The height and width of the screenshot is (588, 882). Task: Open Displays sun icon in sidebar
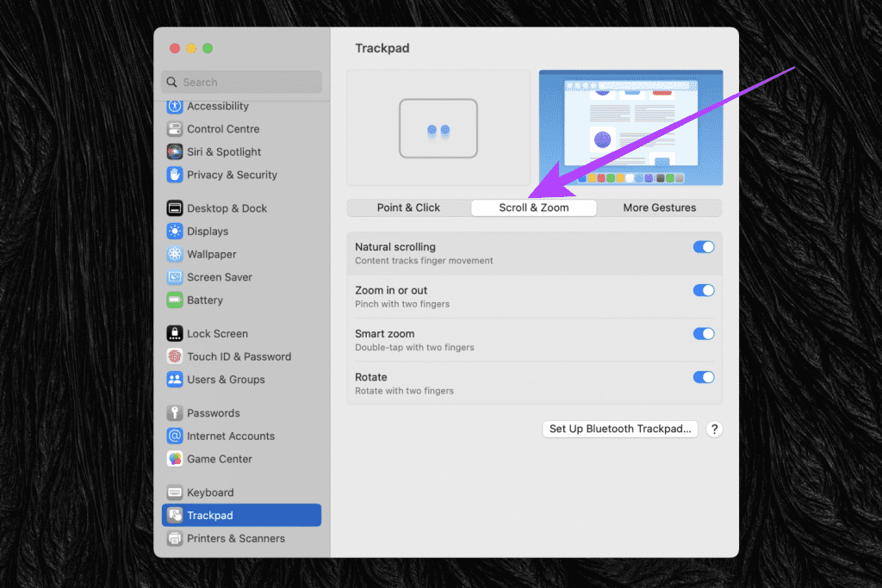tap(174, 231)
